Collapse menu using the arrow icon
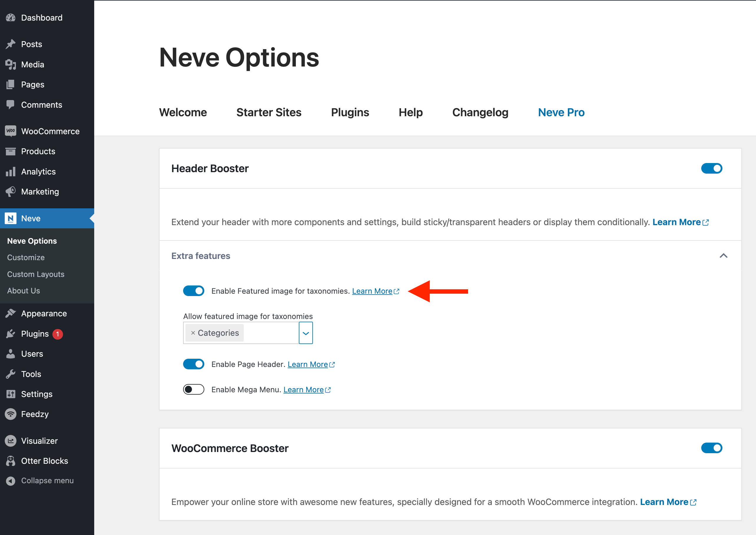This screenshot has height=535, width=756. (11, 481)
